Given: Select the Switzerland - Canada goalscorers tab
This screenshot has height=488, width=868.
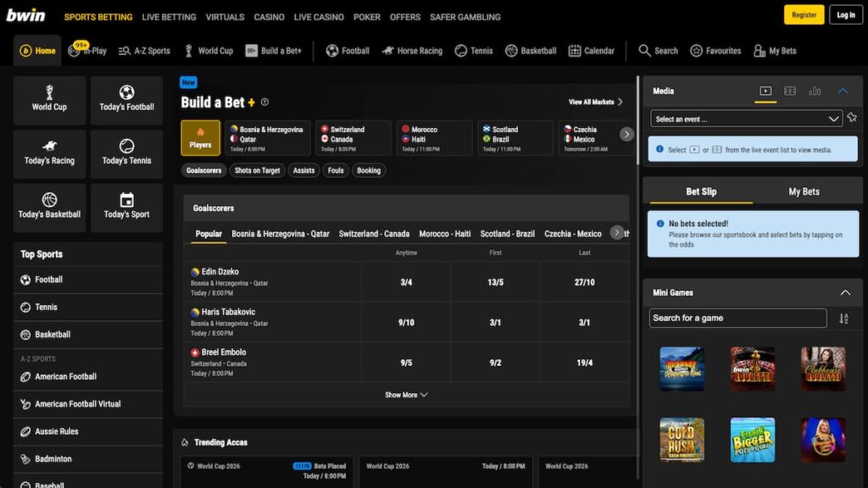Looking at the screenshot, I should pyautogui.click(x=374, y=234).
